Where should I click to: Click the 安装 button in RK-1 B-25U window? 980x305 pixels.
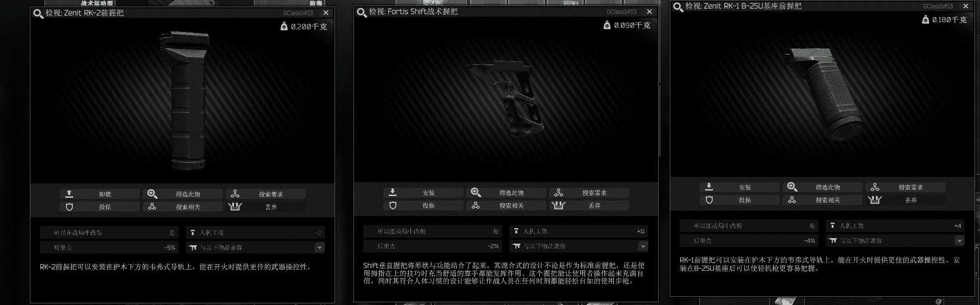739,187
